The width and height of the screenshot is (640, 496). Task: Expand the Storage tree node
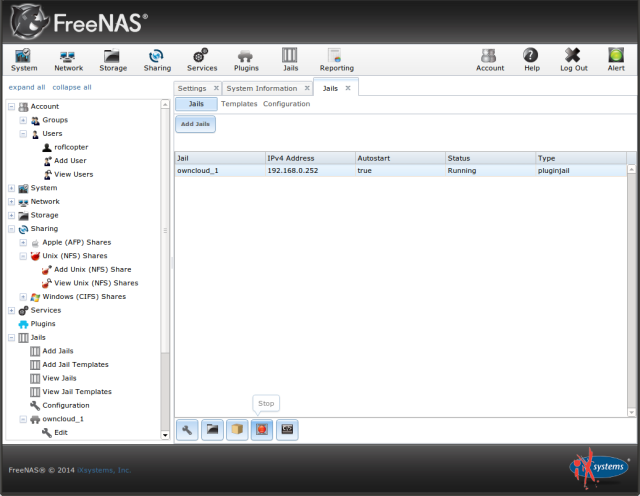[x=11, y=215]
